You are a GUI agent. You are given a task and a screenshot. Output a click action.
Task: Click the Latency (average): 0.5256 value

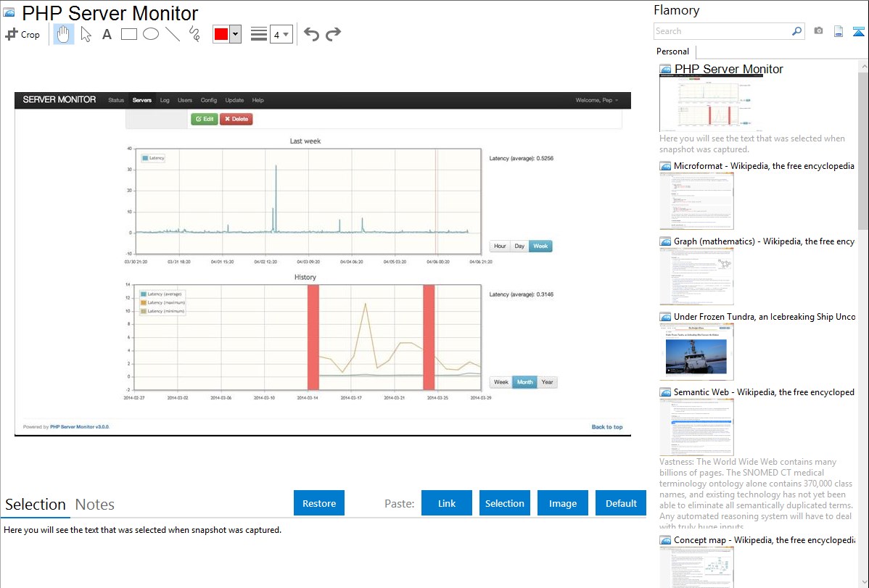pyautogui.click(x=522, y=159)
